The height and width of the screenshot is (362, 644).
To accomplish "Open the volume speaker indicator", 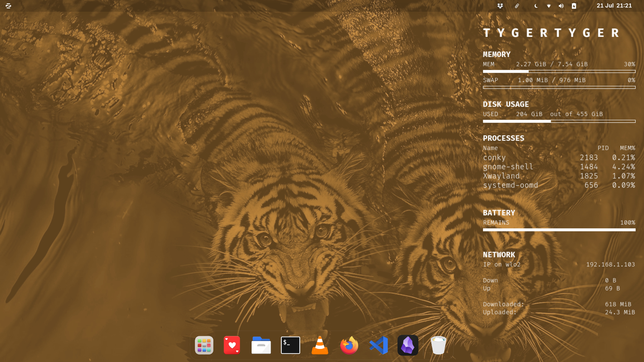I will click(561, 6).
